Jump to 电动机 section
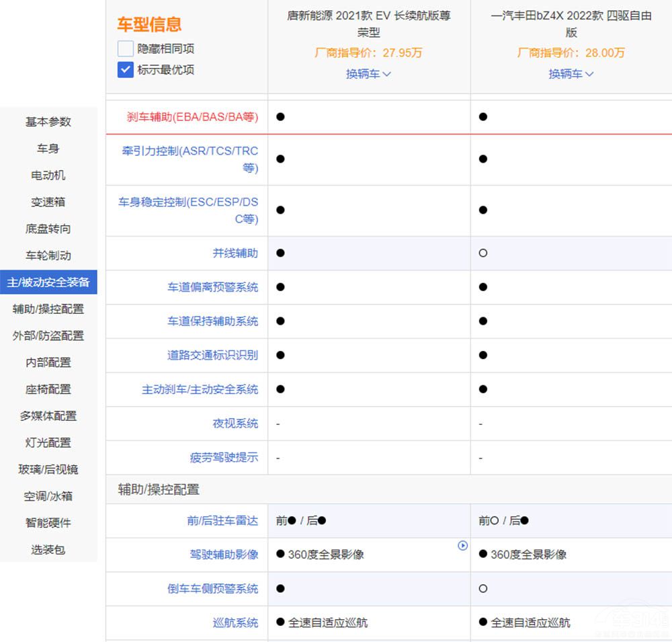Viewport: 672px width, 642px height. (x=48, y=175)
